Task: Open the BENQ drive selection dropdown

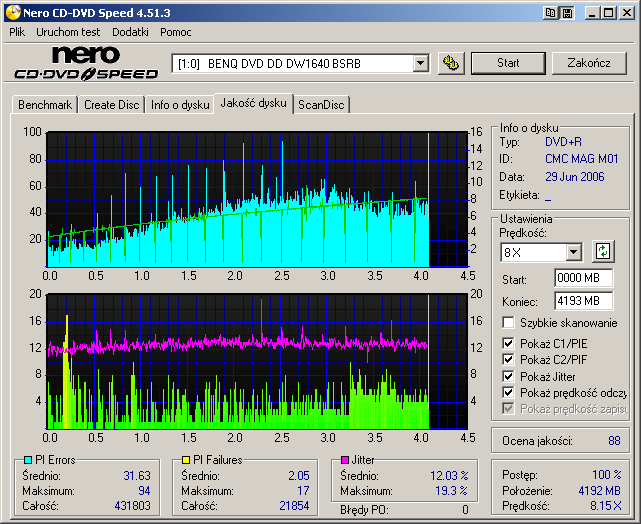Action: (x=420, y=64)
